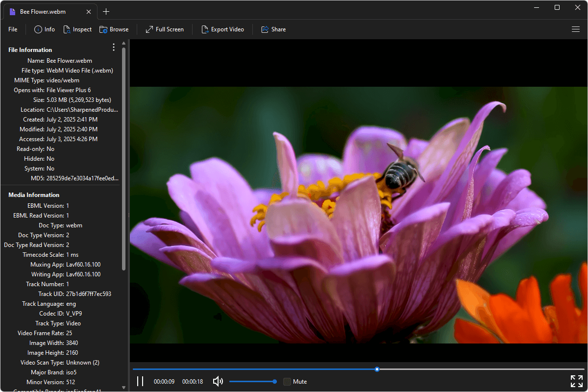This screenshot has width=588, height=392.
Task: Pause the playing video
Action: [x=140, y=381]
